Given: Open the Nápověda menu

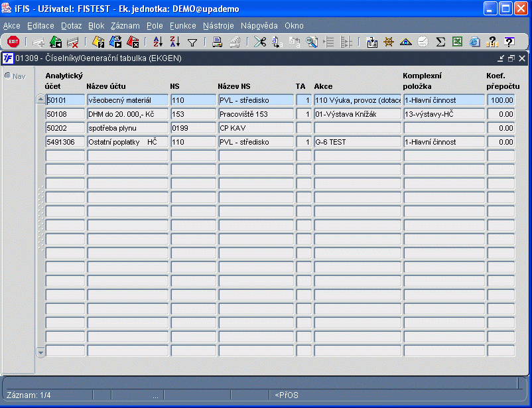Looking at the screenshot, I should [x=259, y=26].
